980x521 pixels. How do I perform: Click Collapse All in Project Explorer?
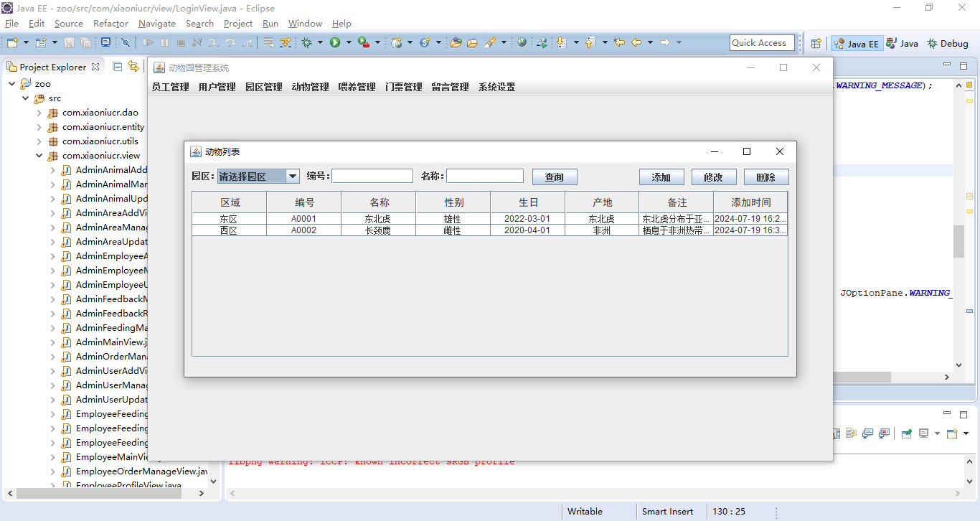[118, 67]
